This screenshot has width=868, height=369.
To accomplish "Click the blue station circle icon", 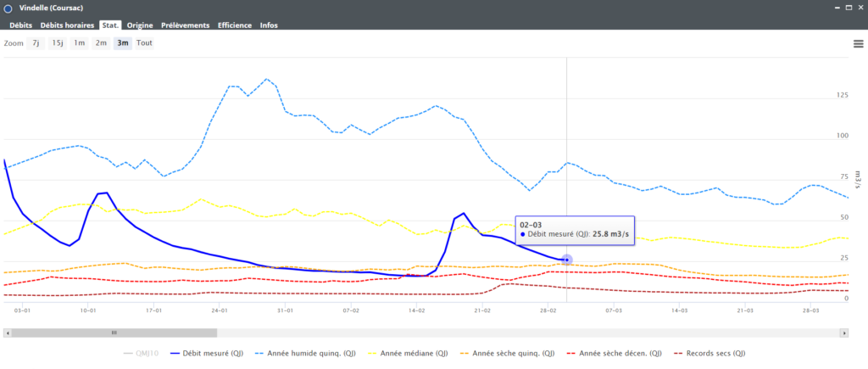I will tap(8, 8).
